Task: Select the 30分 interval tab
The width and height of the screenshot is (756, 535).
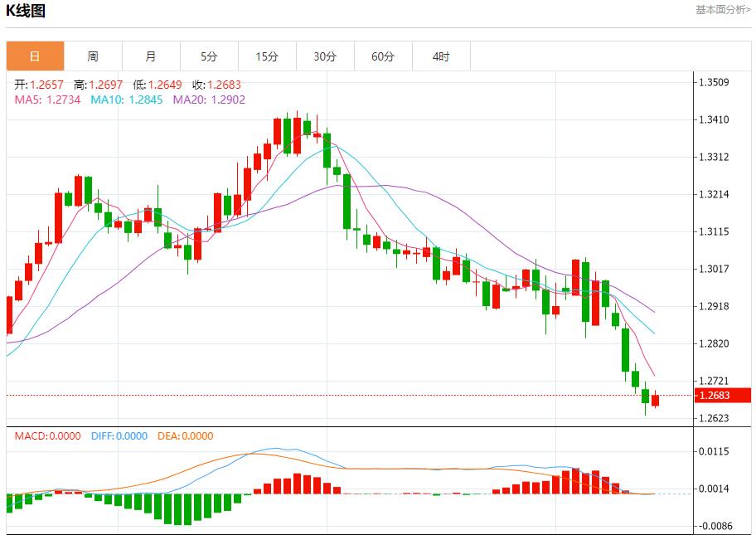Action: tap(325, 56)
